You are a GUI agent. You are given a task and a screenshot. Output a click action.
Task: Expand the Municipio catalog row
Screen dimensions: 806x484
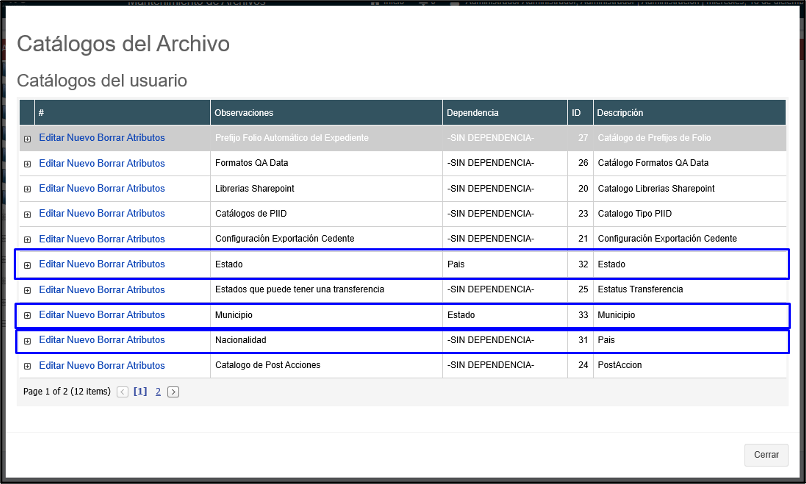[27, 316]
